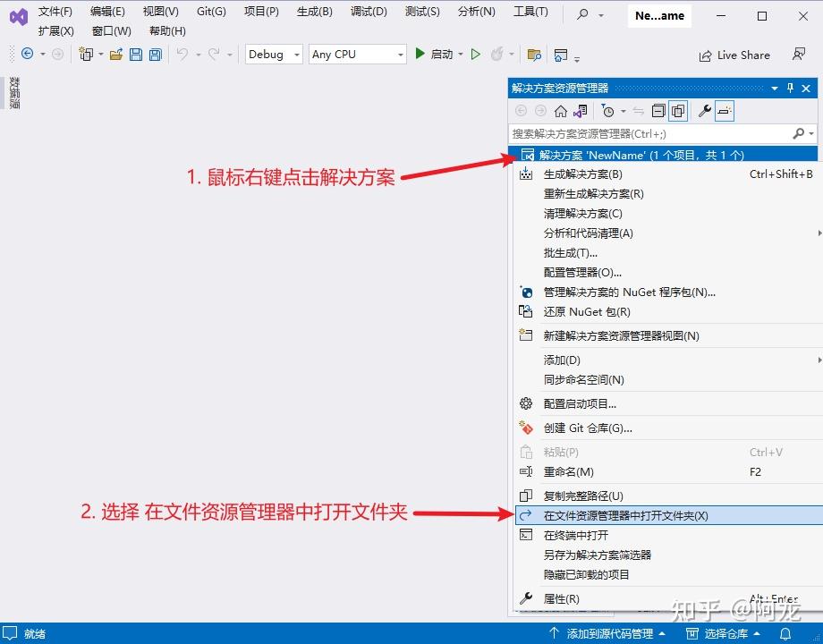The height and width of the screenshot is (644, 823).
Task: Open the Debug configuration dropdown
Action: 273,54
